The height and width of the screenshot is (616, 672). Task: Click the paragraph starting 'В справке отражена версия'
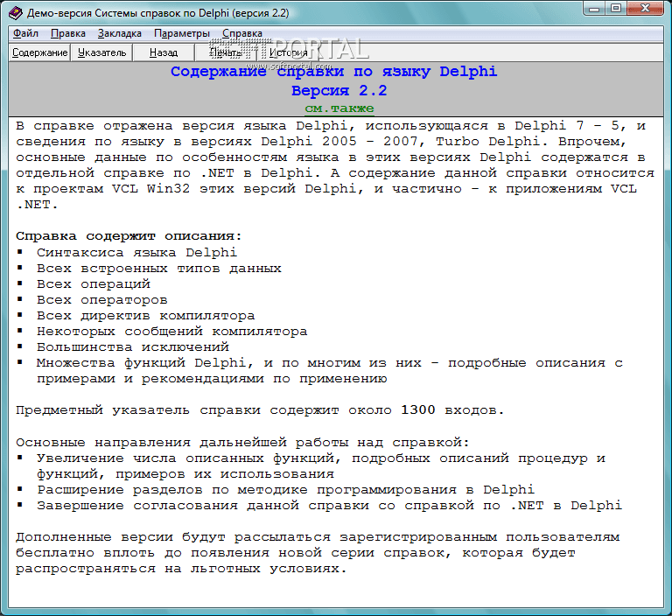(x=335, y=165)
